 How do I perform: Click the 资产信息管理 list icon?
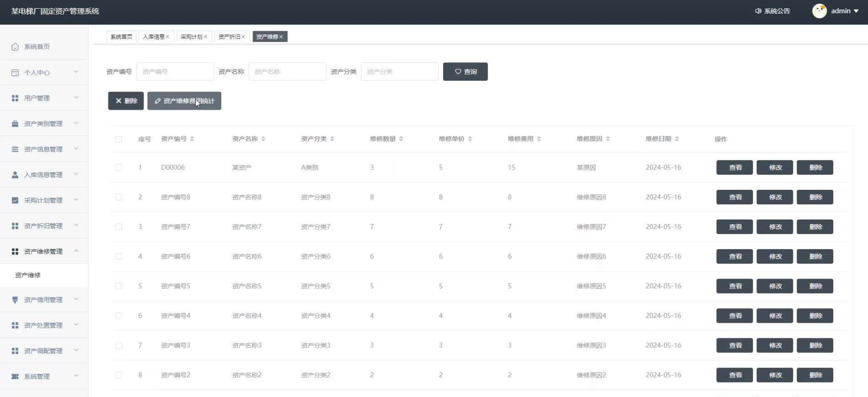(15, 149)
